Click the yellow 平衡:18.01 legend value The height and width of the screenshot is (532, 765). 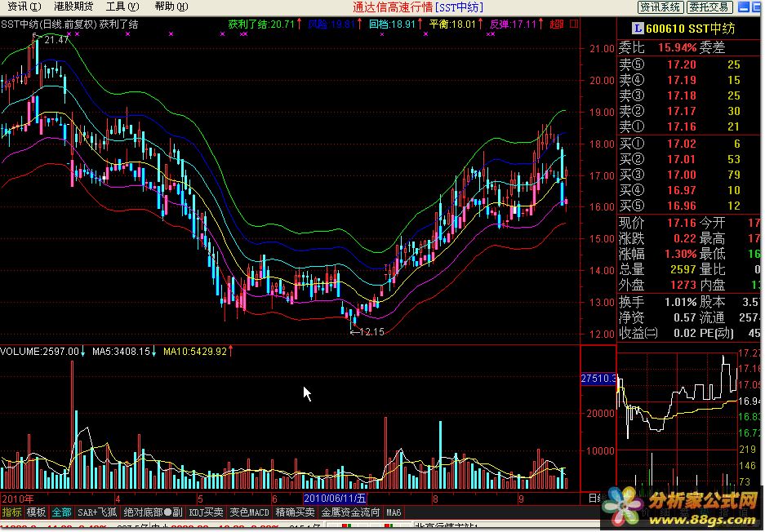(453, 24)
